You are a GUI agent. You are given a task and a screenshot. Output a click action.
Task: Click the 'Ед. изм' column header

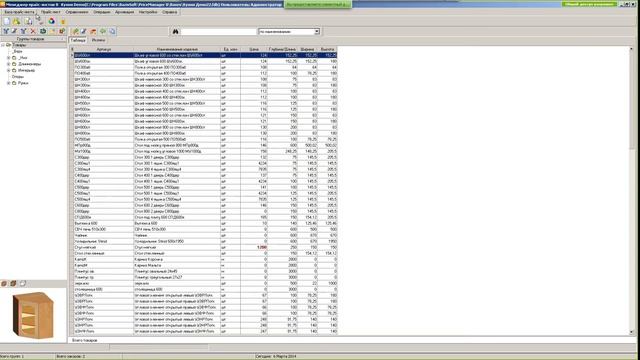click(230, 49)
